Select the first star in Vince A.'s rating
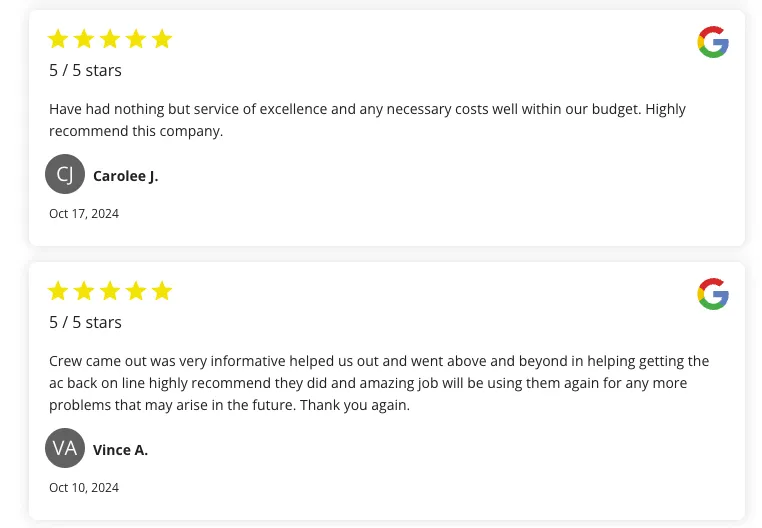This screenshot has width=762, height=528. click(x=58, y=291)
